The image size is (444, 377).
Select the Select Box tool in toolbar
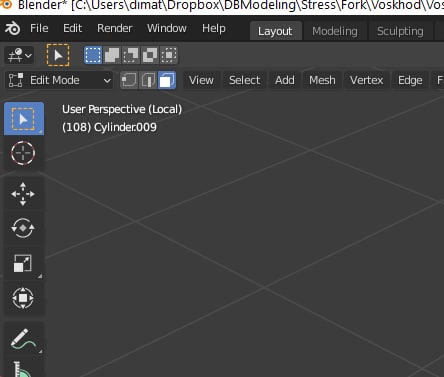click(24, 119)
